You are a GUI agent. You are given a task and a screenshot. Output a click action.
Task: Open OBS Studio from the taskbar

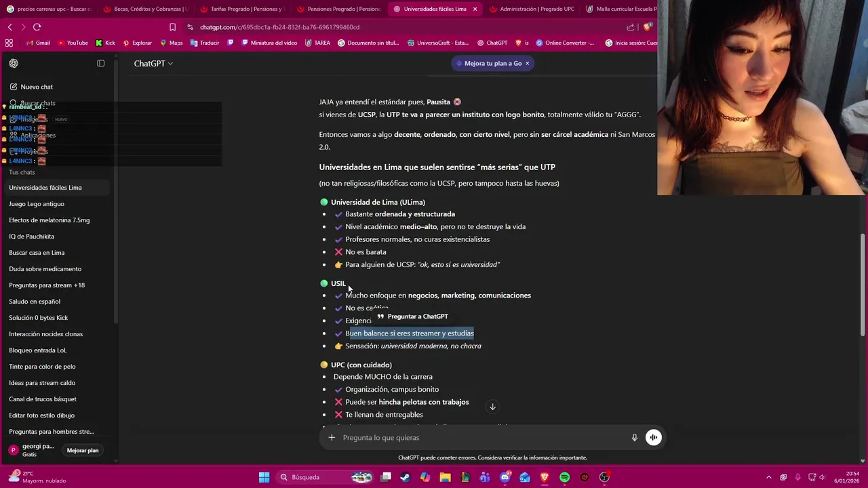click(605, 477)
